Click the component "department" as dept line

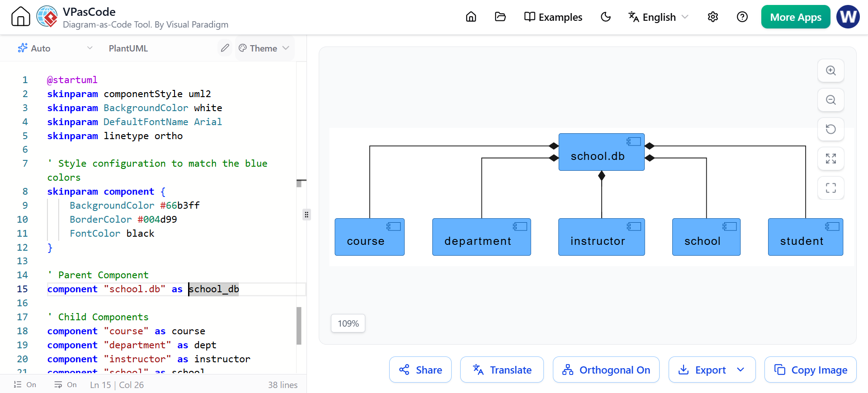pyautogui.click(x=132, y=345)
